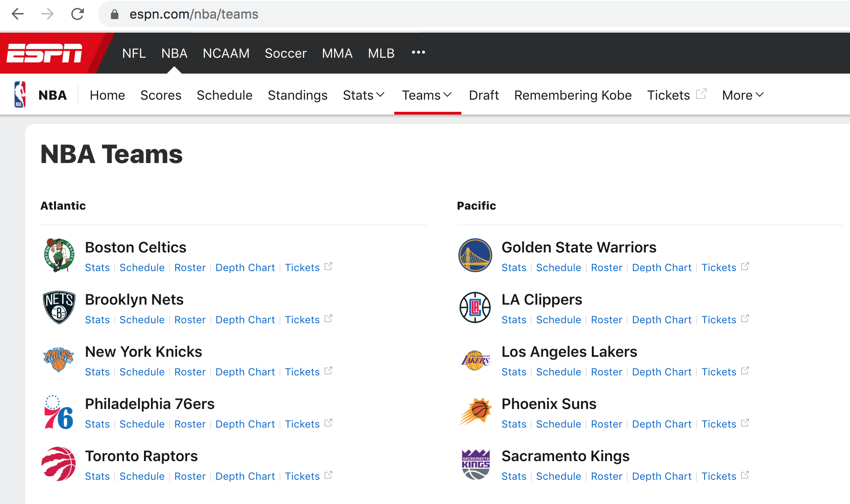
Task: Open Philadelphia 76ers Depth Chart link
Action: pos(245,424)
